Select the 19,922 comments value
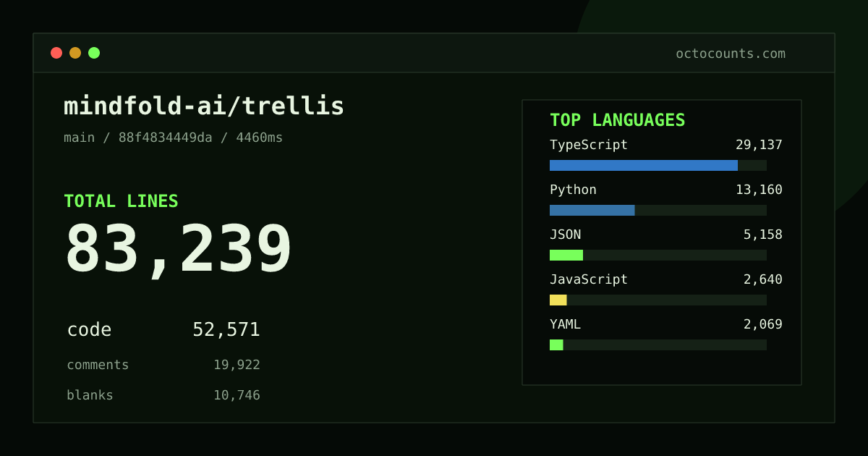The height and width of the screenshot is (456, 868). coord(237,365)
